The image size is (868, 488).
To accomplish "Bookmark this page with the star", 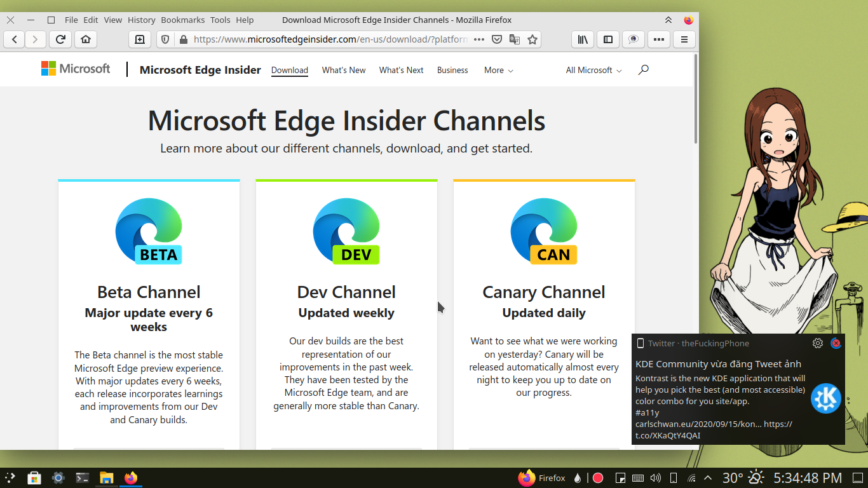I will point(532,39).
